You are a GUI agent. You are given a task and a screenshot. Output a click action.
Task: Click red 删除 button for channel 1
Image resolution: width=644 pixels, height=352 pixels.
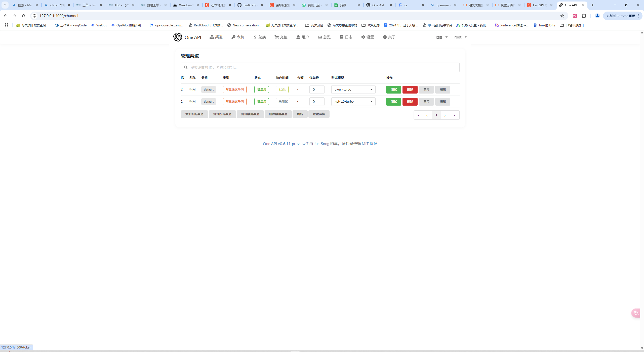[x=410, y=102]
